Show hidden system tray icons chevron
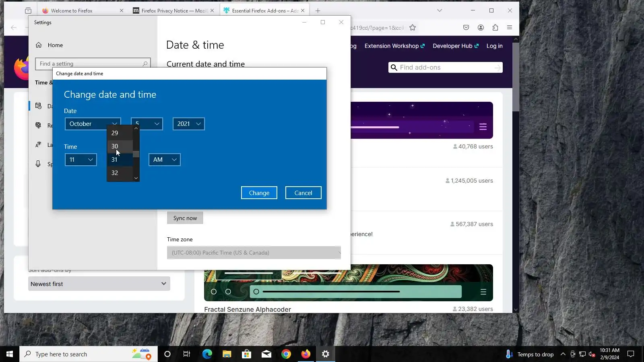The image size is (644, 362). point(563,354)
